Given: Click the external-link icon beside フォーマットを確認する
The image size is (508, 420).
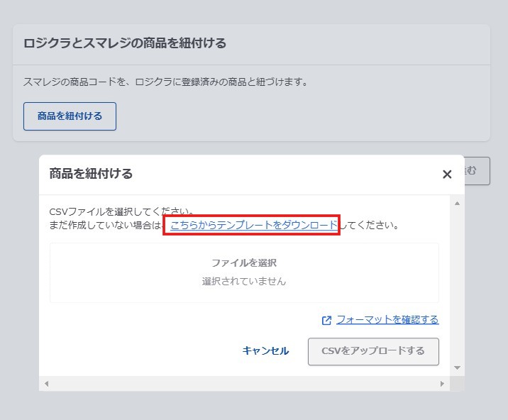Looking at the screenshot, I should 326,321.
